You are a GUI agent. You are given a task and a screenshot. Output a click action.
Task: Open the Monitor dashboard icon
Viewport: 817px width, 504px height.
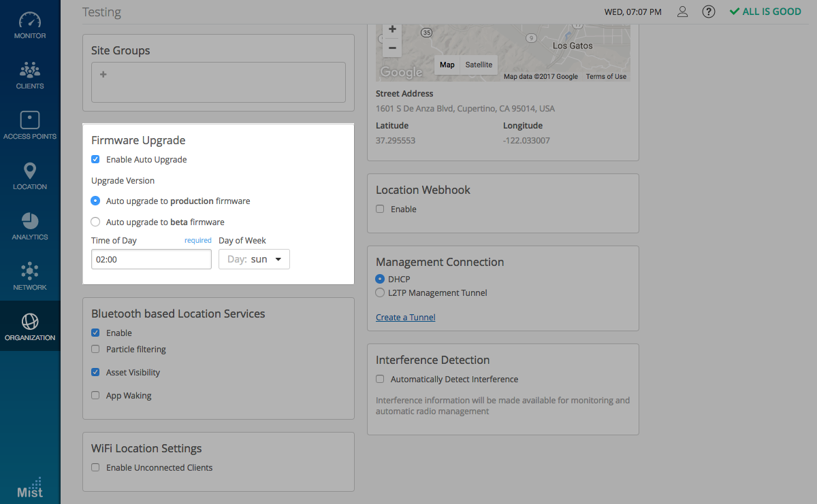point(30,20)
